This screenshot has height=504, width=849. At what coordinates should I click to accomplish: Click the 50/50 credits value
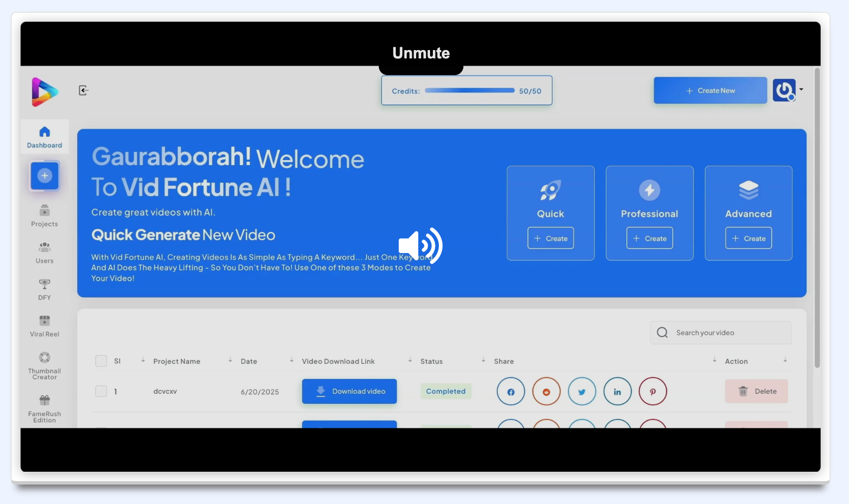click(x=530, y=91)
